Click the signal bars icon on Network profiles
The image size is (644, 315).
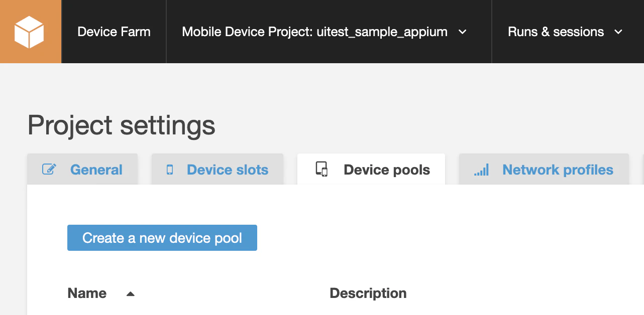pyautogui.click(x=481, y=170)
